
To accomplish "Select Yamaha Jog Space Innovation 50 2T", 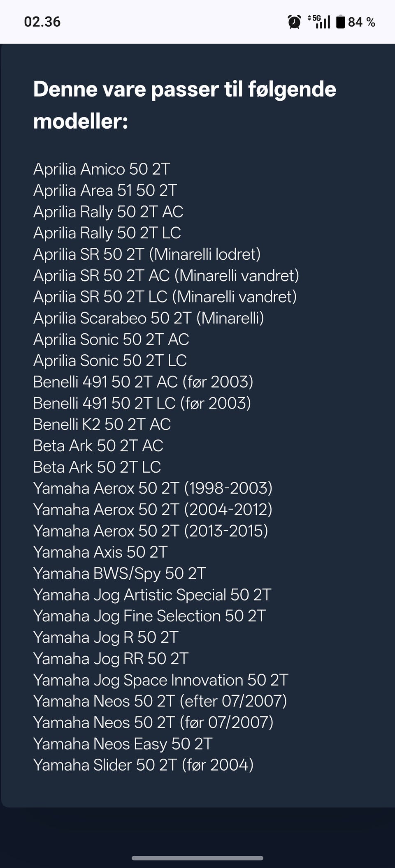I will click(x=160, y=680).
